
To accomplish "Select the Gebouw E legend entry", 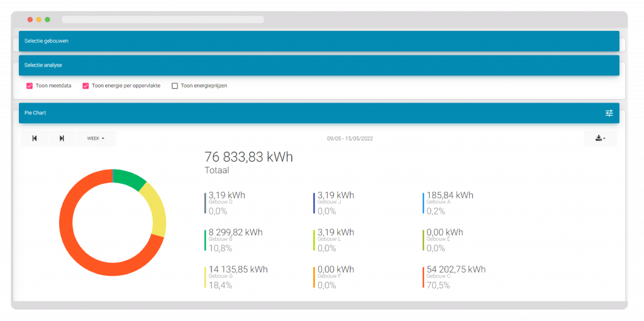I will pyautogui.click(x=443, y=240).
